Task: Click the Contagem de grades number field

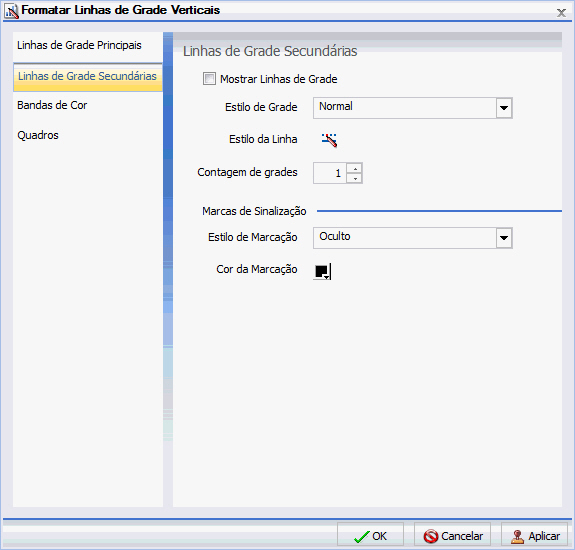Action: coord(330,173)
